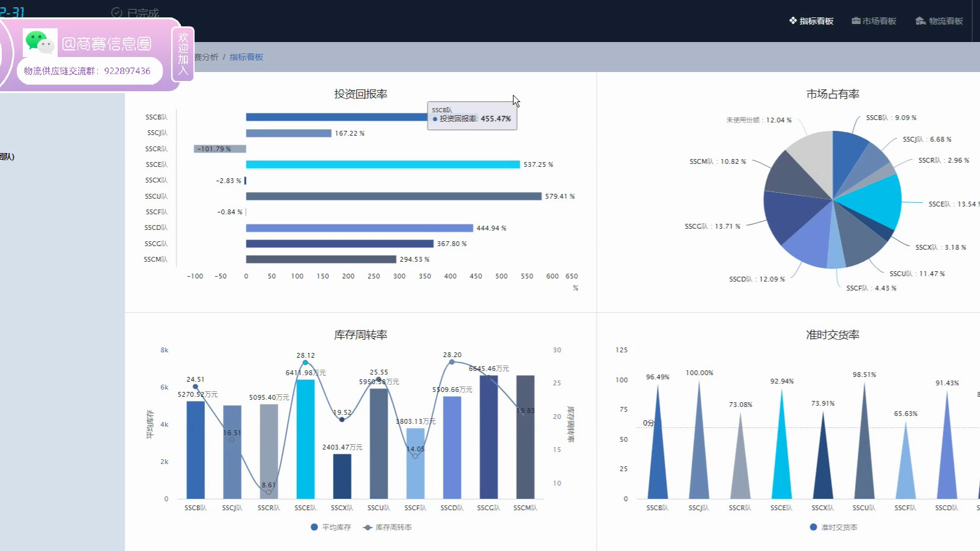
Task: Click the SSCX队 : 3.18 % pie label
Action: [x=941, y=247]
